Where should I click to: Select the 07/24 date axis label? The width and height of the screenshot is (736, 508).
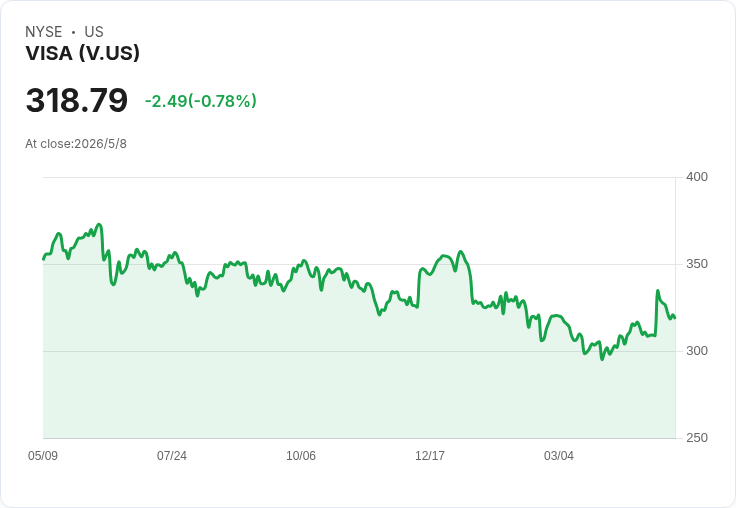click(x=172, y=455)
